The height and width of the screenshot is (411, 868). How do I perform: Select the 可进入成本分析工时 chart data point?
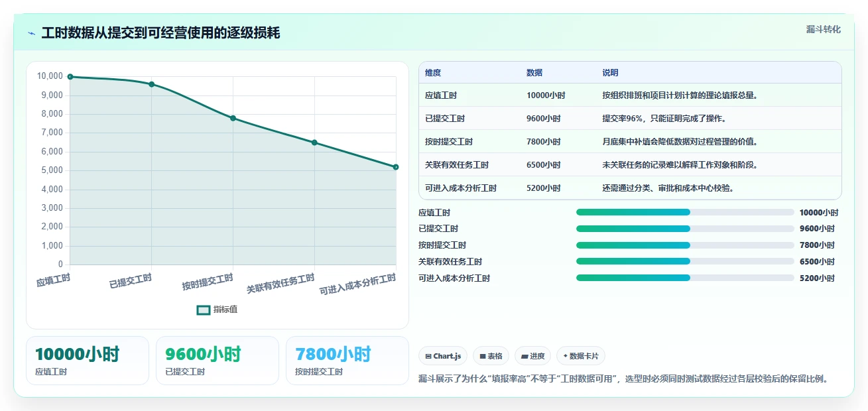pos(396,167)
